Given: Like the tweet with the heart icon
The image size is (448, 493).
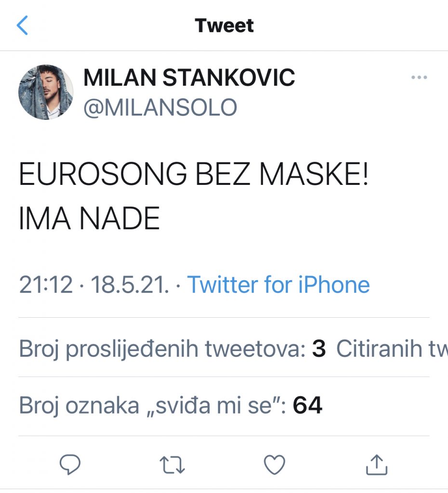Looking at the screenshot, I should (x=275, y=464).
